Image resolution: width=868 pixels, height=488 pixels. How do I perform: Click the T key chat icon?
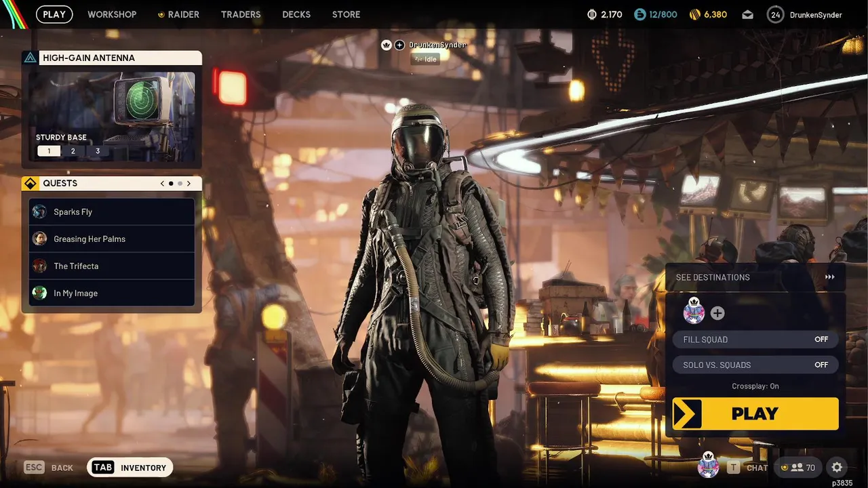tap(733, 467)
